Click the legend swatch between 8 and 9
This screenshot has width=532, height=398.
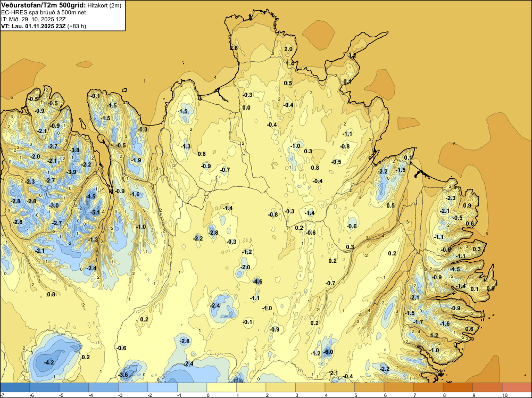(458, 387)
